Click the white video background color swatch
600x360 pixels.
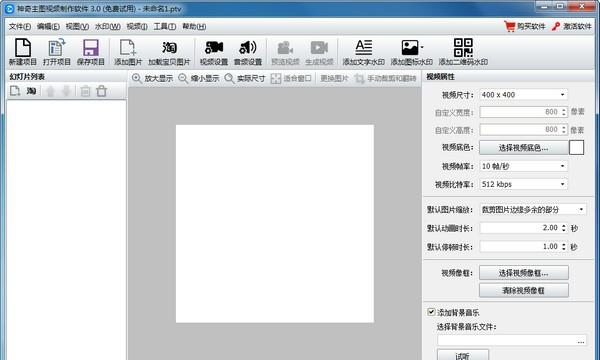click(x=576, y=147)
